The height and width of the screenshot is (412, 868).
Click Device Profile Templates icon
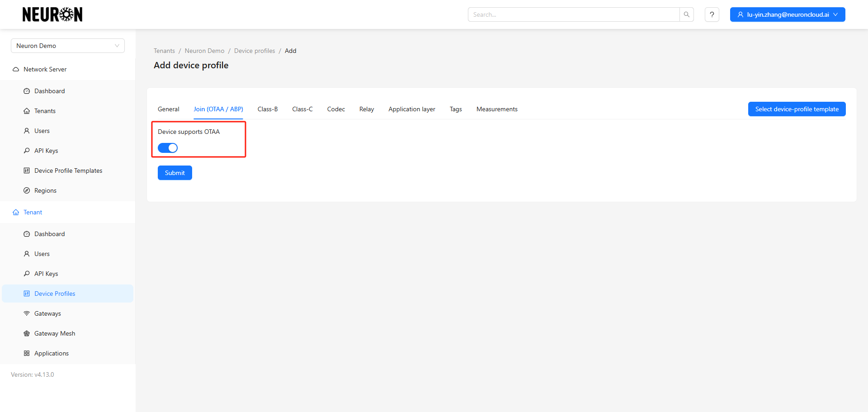[x=27, y=170]
